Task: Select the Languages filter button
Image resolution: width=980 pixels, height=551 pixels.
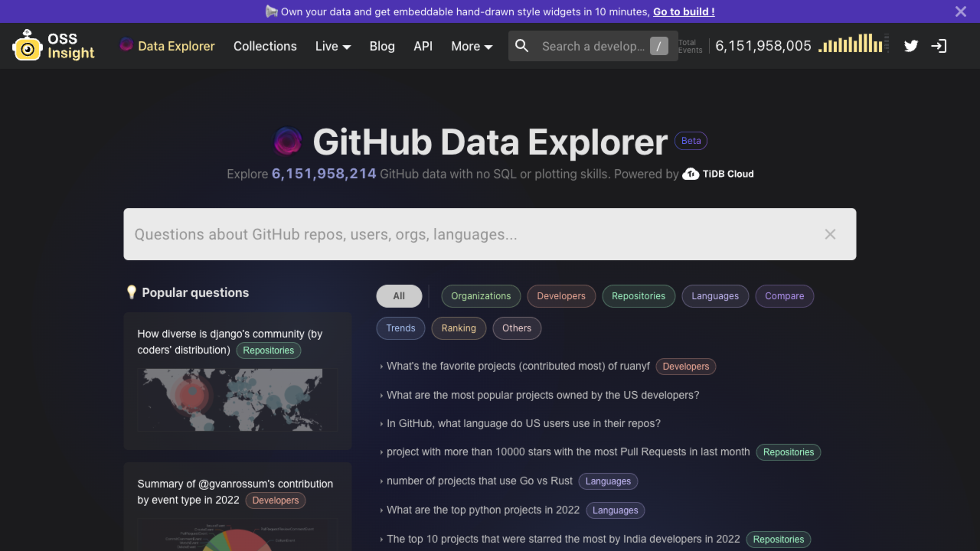Action: (715, 296)
